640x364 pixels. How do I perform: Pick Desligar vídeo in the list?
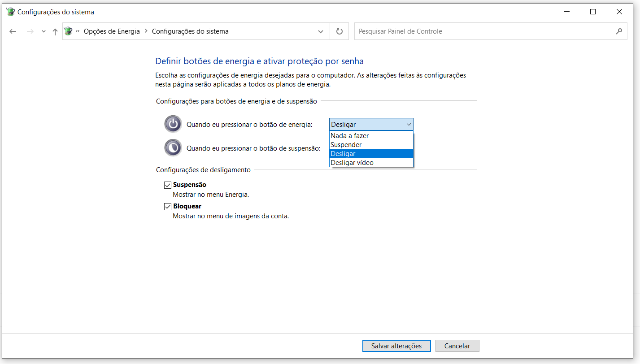371,162
